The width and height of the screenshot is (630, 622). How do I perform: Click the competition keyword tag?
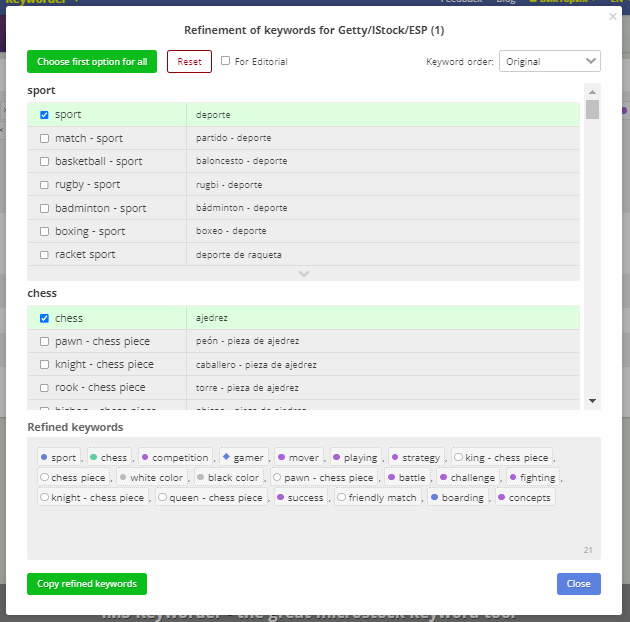176,457
